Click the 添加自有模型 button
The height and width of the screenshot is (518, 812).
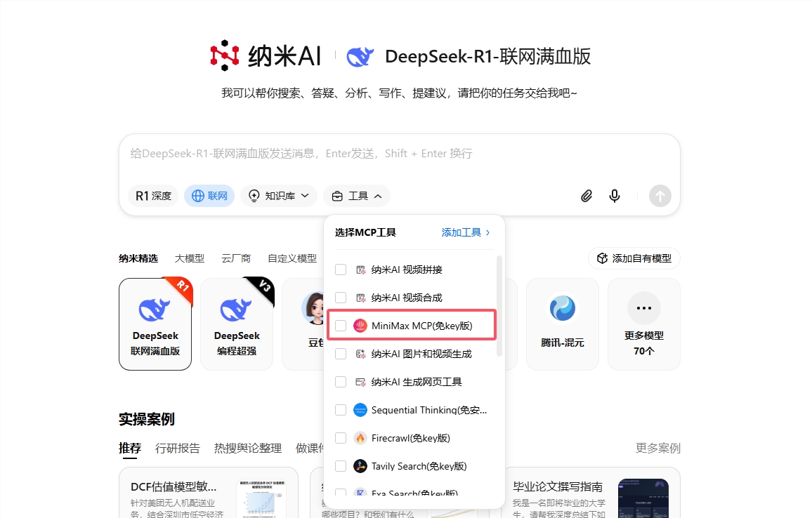pos(634,258)
